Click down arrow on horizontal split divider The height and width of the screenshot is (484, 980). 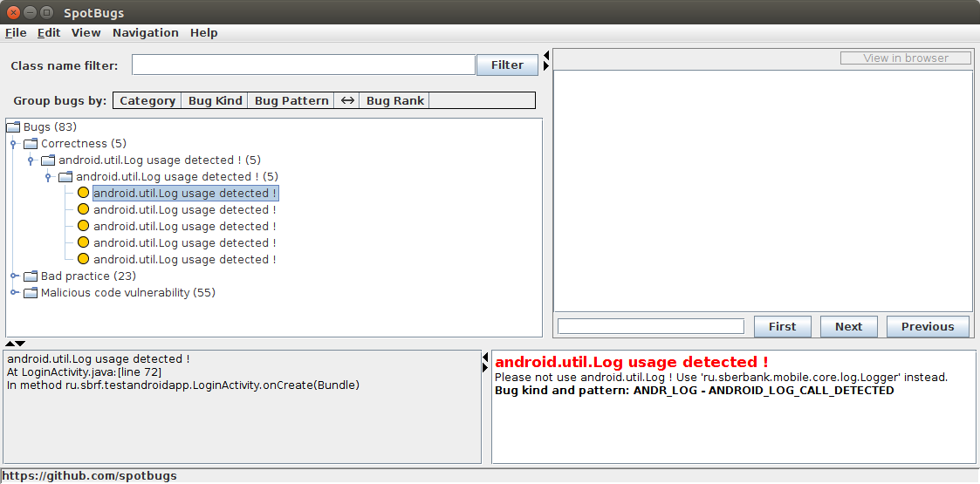click(x=21, y=344)
